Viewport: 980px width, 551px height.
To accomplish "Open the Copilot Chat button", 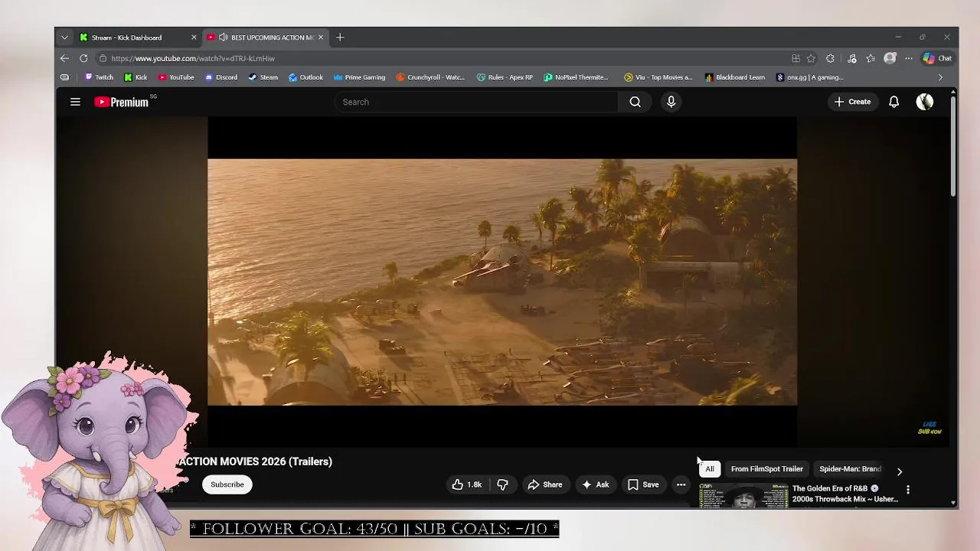I will point(937,58).
